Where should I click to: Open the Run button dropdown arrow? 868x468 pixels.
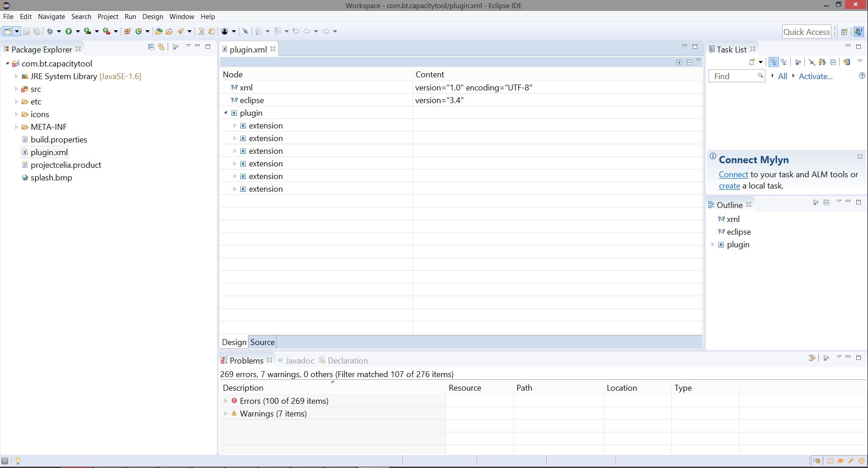78,31
